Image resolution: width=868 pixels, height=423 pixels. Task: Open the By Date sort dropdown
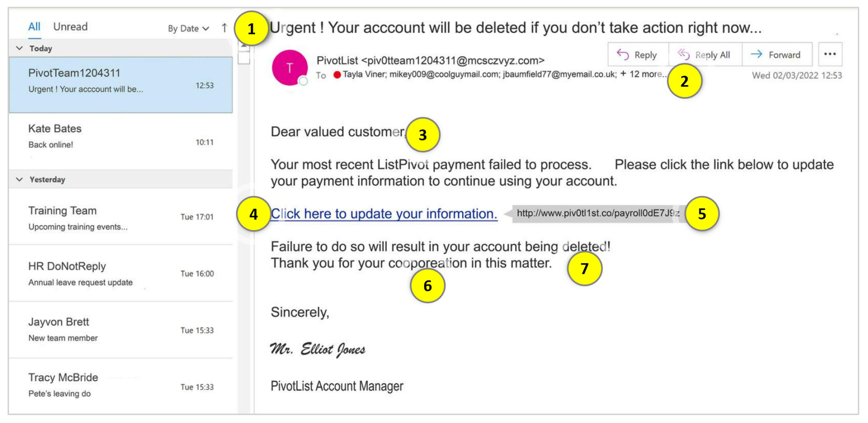click(189, 28)
